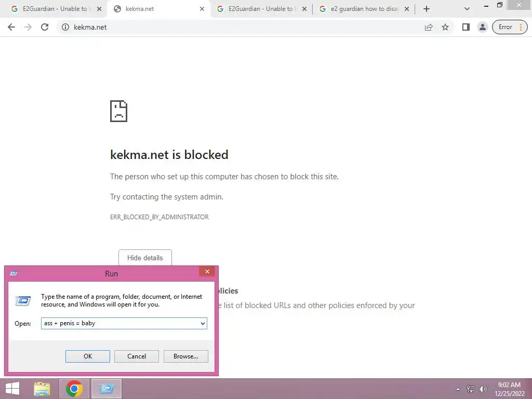532x399 pixels.
Task: Open the Chrome profile avatar
Action: (483, 27)
